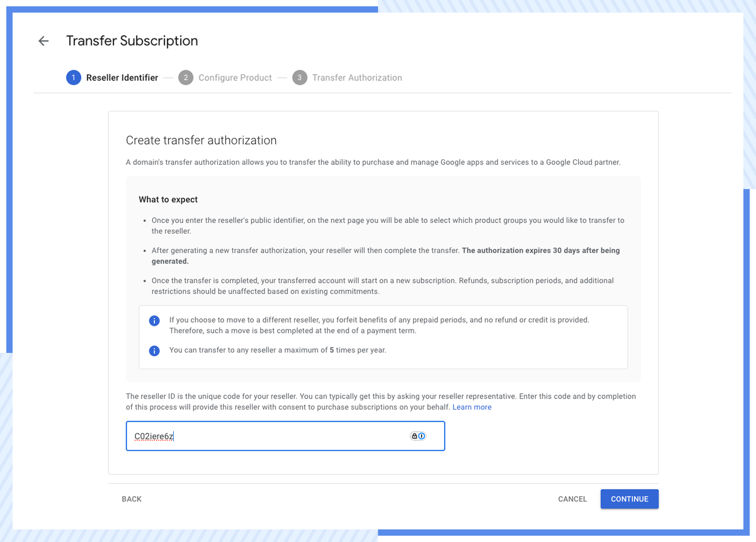Click the Create transfer authorization heading
This screenshot has height=542, width=756.
(201, 140)
